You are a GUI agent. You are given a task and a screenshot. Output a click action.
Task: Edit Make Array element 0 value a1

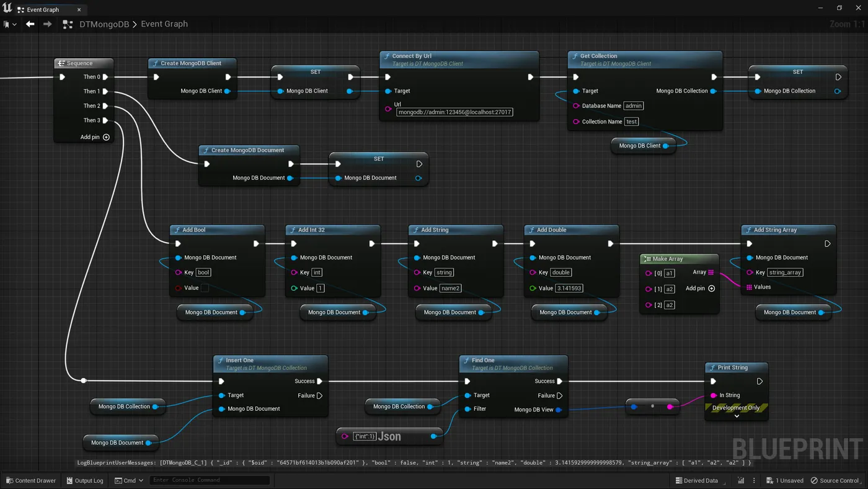coord(670,273)
